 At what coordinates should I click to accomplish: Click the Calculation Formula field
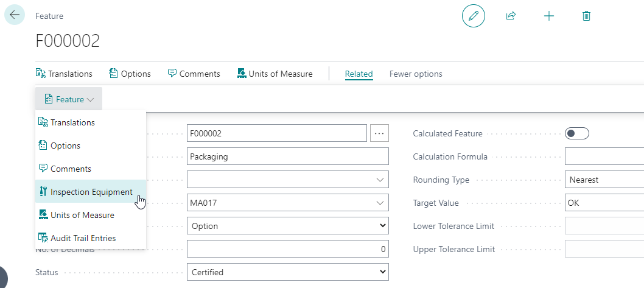tap(604, 156)
